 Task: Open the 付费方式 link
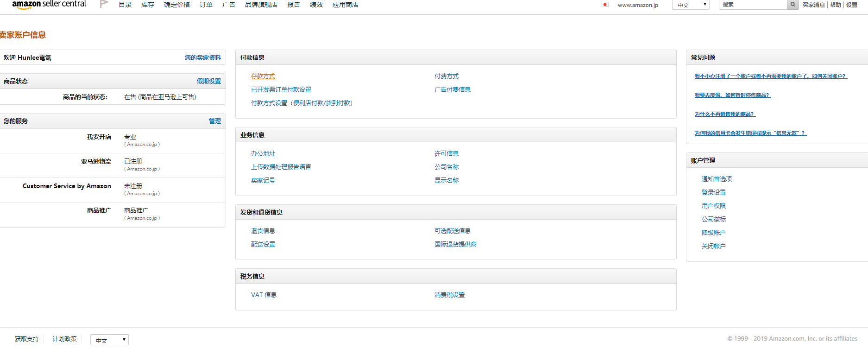[x=447, y=76]
